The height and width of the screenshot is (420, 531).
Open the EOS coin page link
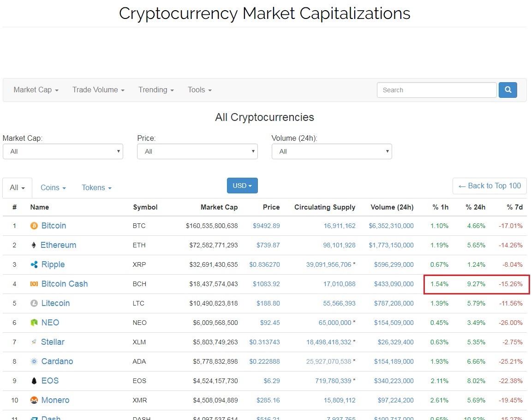click(50, 381)
